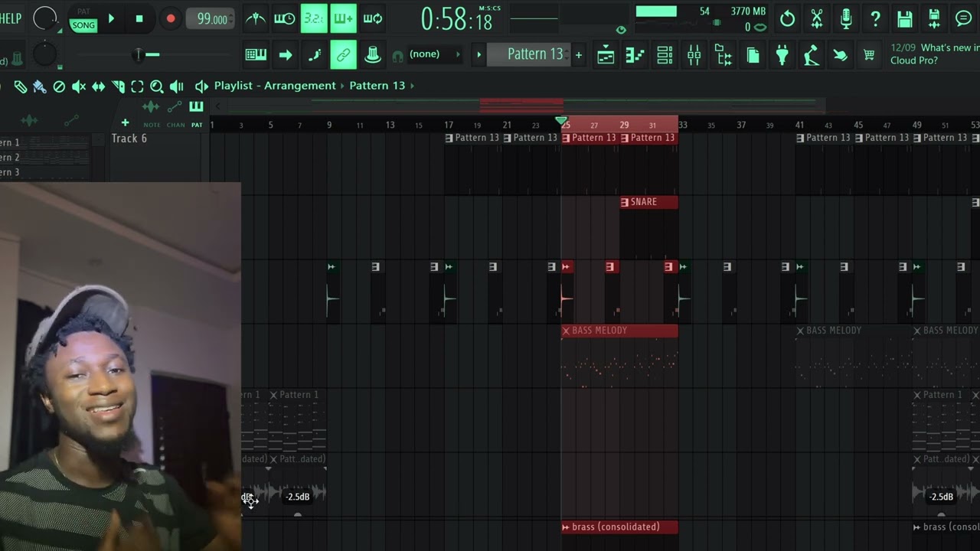
Task: Expand arrow left of Pattern 13 selector
Action: [x=479, y=54]
